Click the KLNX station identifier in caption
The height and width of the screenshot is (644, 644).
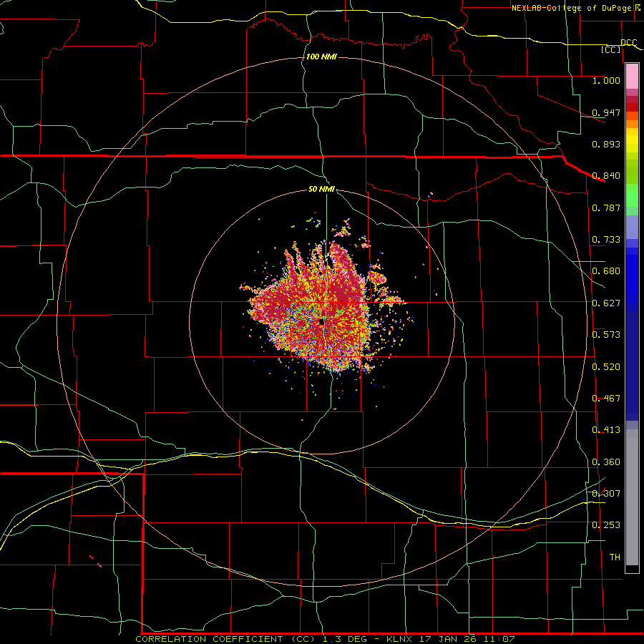click(401, 639)
